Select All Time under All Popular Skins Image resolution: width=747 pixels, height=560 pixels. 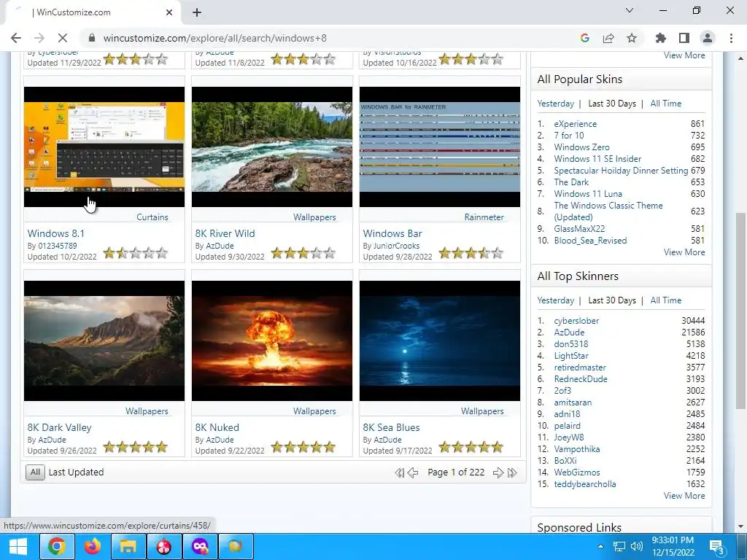pyautogui.click(x=665, y=104)
